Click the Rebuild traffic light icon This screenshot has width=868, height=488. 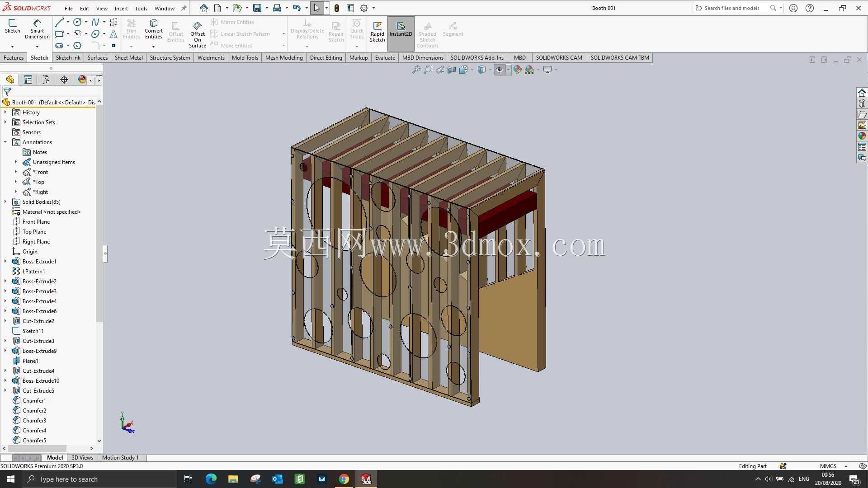(337, 8)
